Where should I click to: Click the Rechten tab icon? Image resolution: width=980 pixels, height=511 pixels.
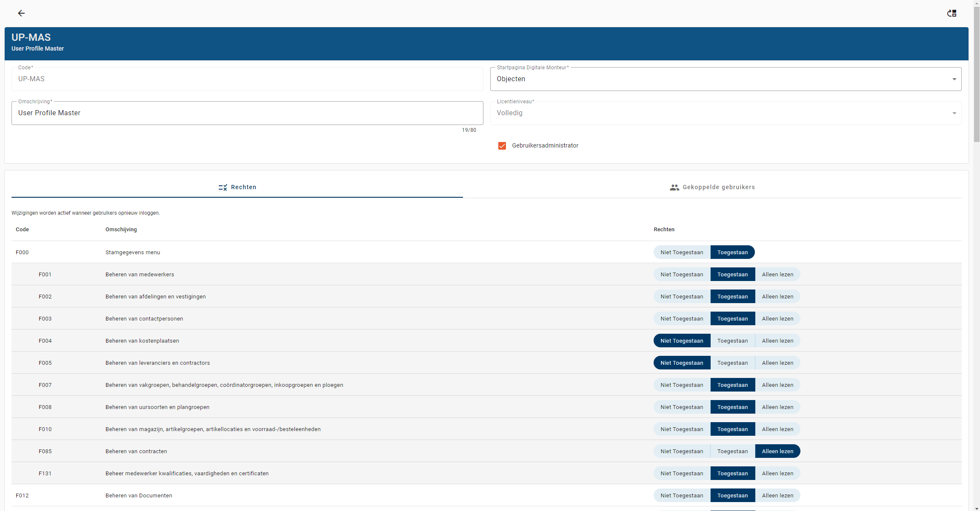point(223,187)
